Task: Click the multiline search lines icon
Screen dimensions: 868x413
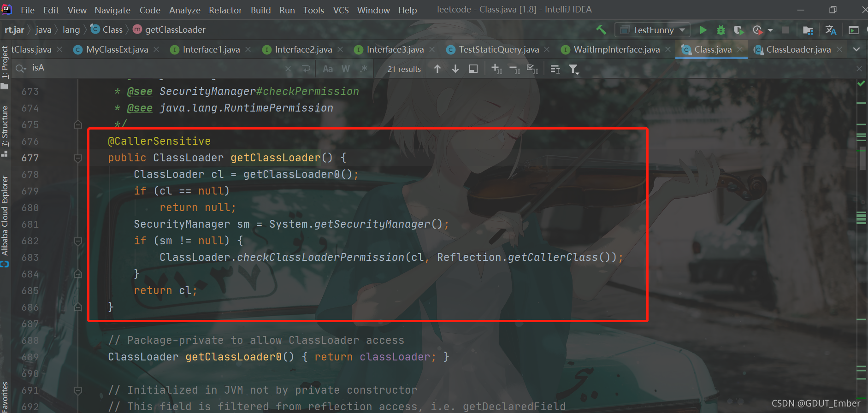Action: click(555, 69)
